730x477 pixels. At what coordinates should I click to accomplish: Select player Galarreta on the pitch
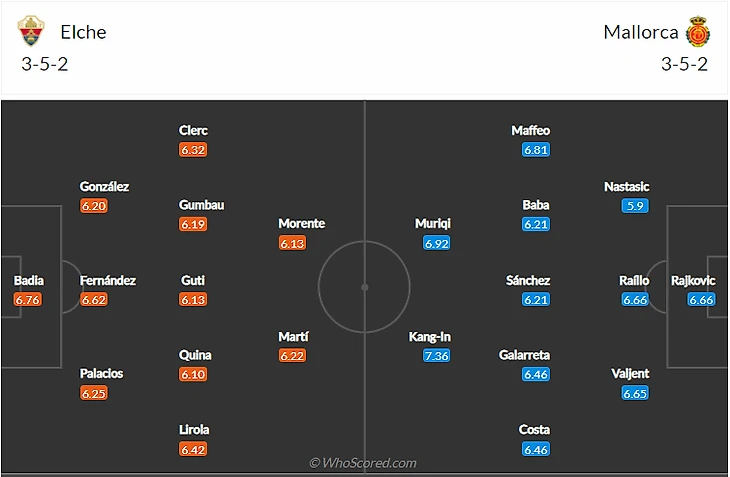click(x=524, y=355)
